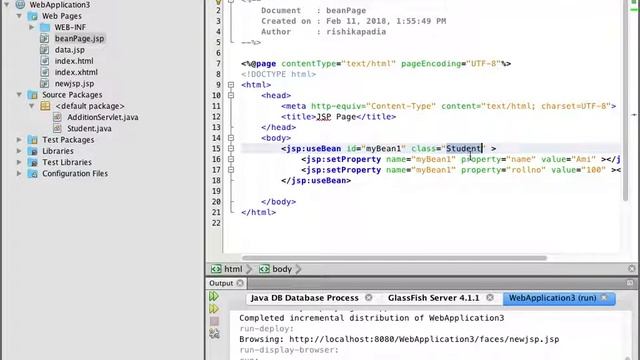Click the Libraries folder icon
The width and height of the screenshot is (640, 360).
[x=33, y=151]
